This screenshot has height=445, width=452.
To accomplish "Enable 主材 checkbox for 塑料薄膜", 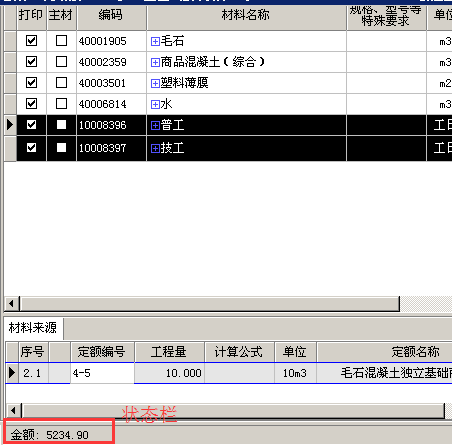I will pyautogui.click(x=61, y=83).
